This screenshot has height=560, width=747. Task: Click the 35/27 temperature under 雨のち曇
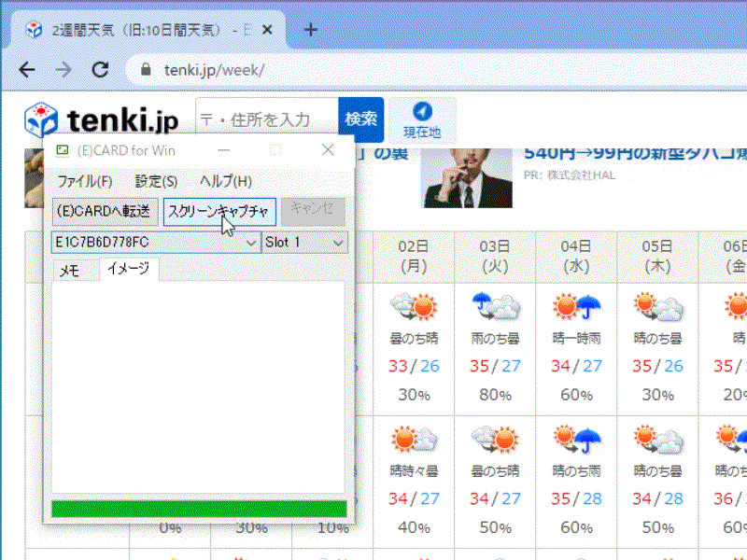click(x=496, y=366)
